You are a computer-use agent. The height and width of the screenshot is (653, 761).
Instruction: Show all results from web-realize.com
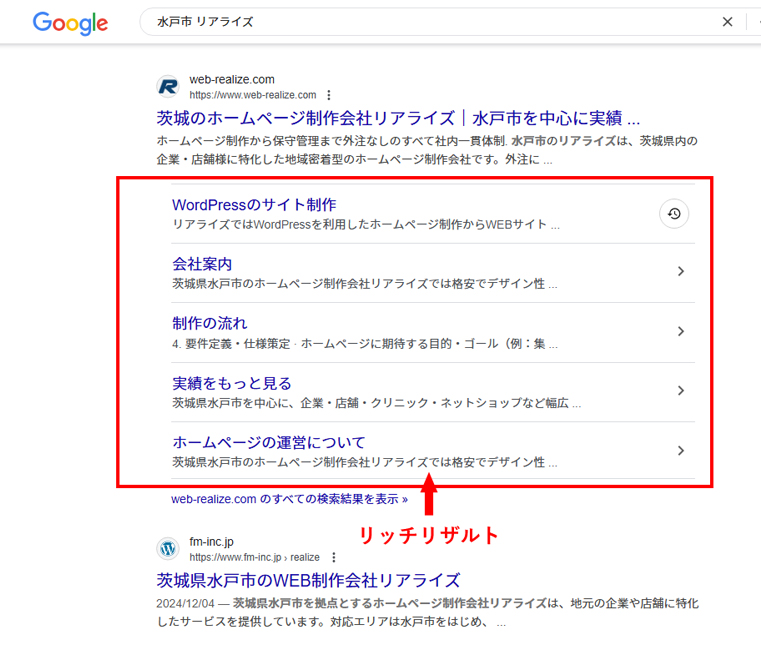pos(289,499)
